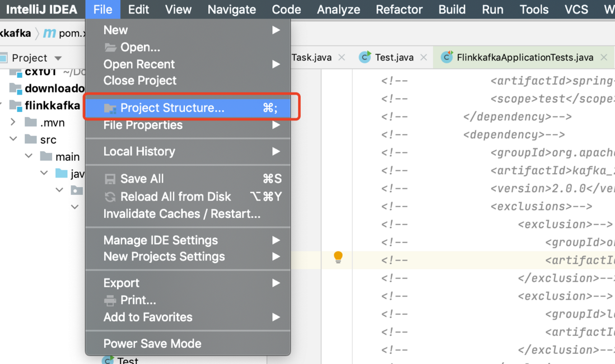The height and width of the screenshot is (364, 615).
Task: Expand the Open Recent submenu
Action: tap(188, 64)
